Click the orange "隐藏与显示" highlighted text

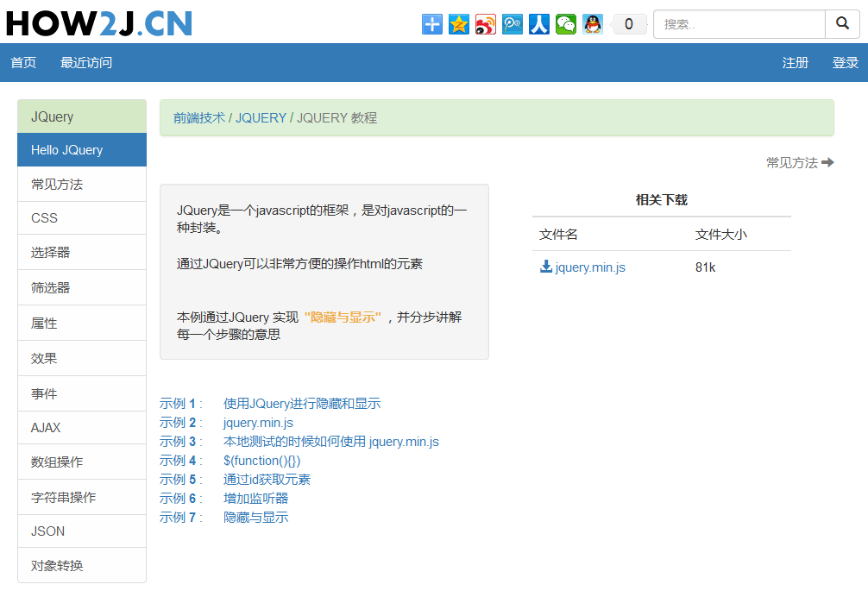point(343,317)
